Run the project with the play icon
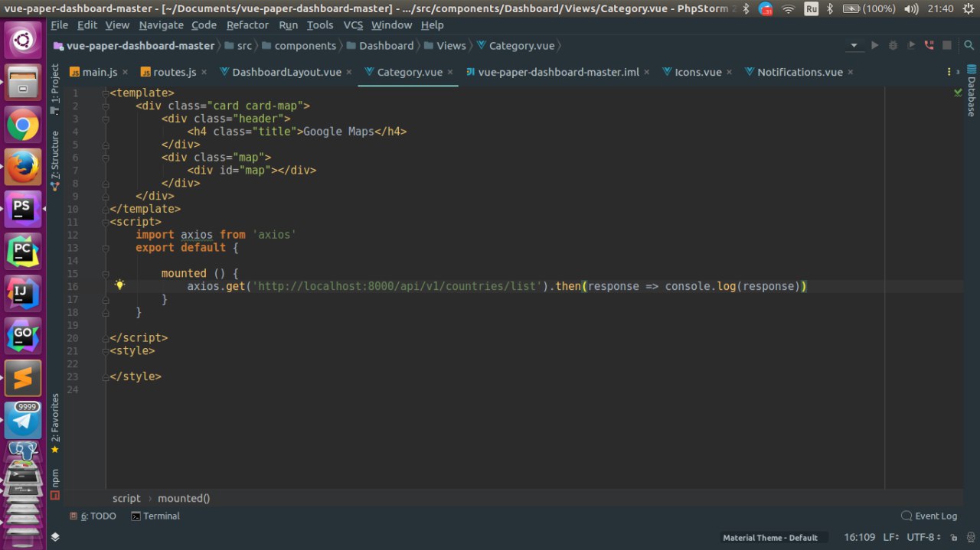Image resolution: width=980 pixels, height=550 pixels. [x=874, y=46]
